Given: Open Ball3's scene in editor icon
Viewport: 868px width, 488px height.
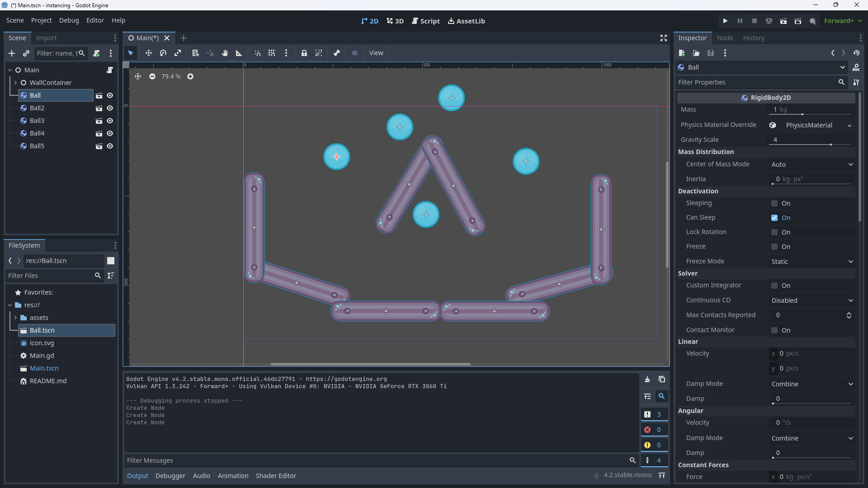Looking at the screenshot, I should coord(99,121).
